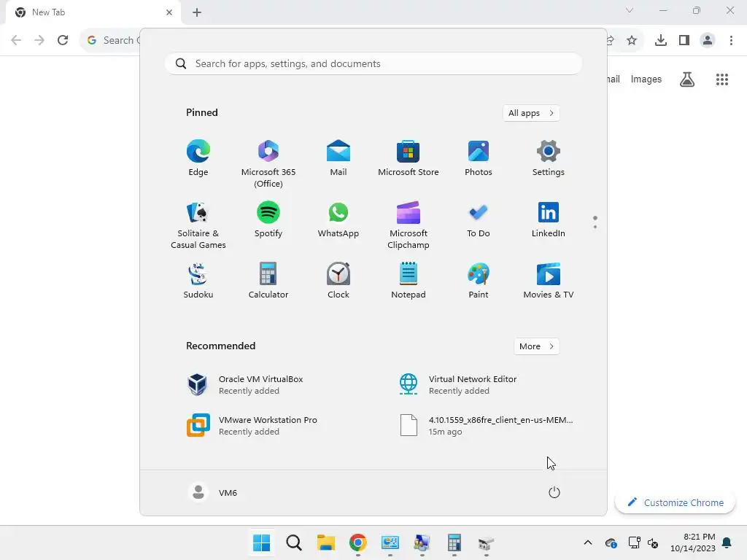747x560 pixels.
Task: Show hidden system tray icons
Action: 588,542
